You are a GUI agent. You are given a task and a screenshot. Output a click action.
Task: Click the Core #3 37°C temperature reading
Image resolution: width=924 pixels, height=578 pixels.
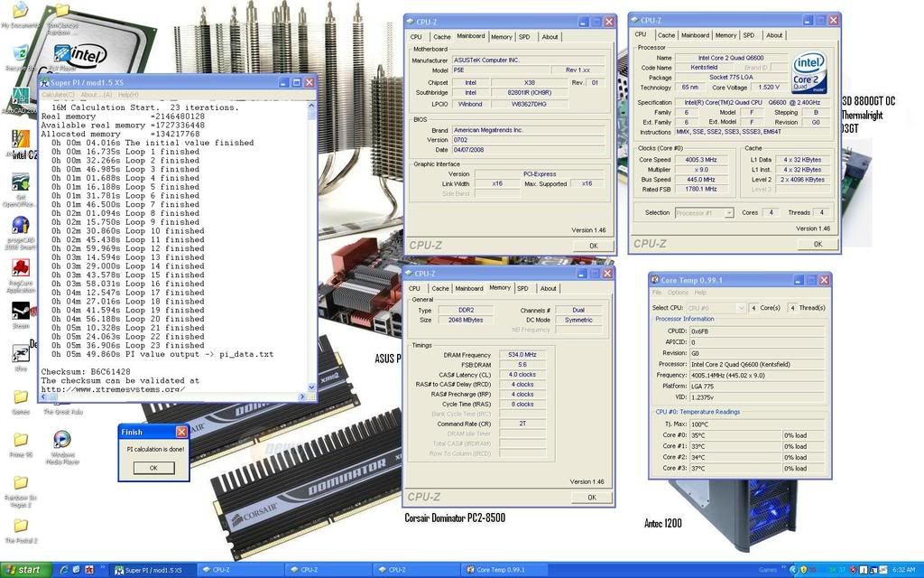[735, 469]
